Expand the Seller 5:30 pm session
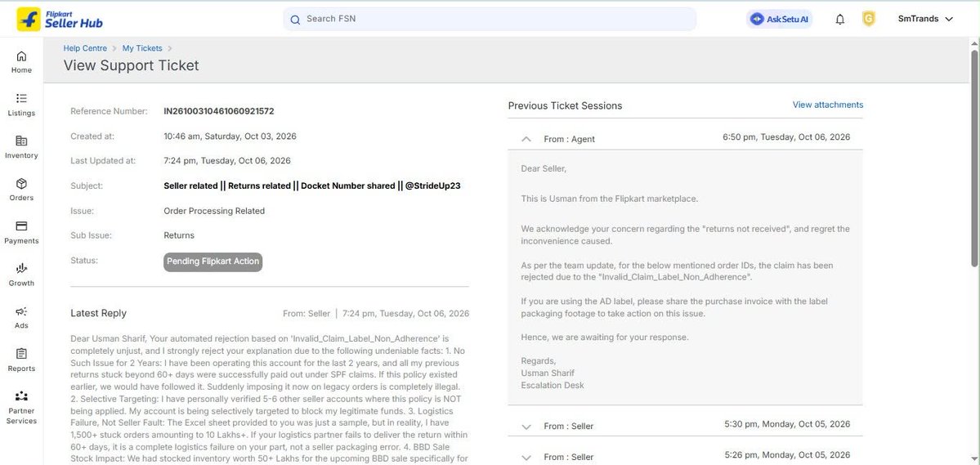Image resolution: width=980 pixels, height=465 pixels. click(526, 427)
